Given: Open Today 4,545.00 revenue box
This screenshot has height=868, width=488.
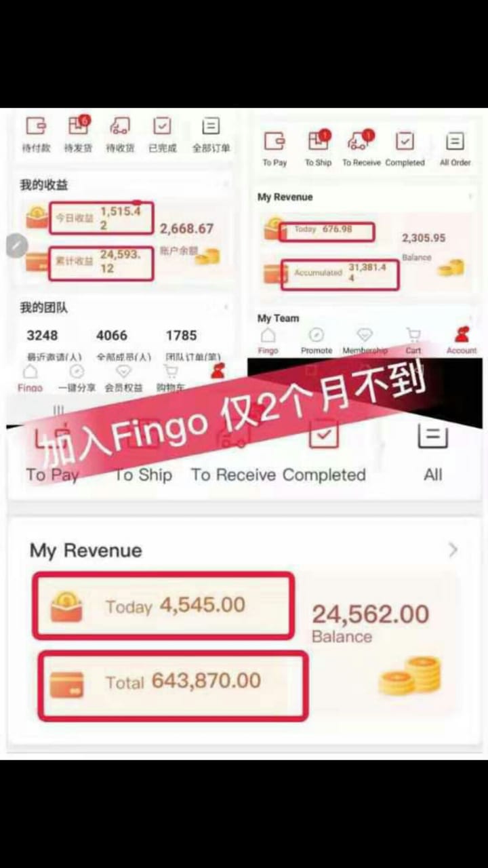Looking at the screenshot, I should coord(163,606).
